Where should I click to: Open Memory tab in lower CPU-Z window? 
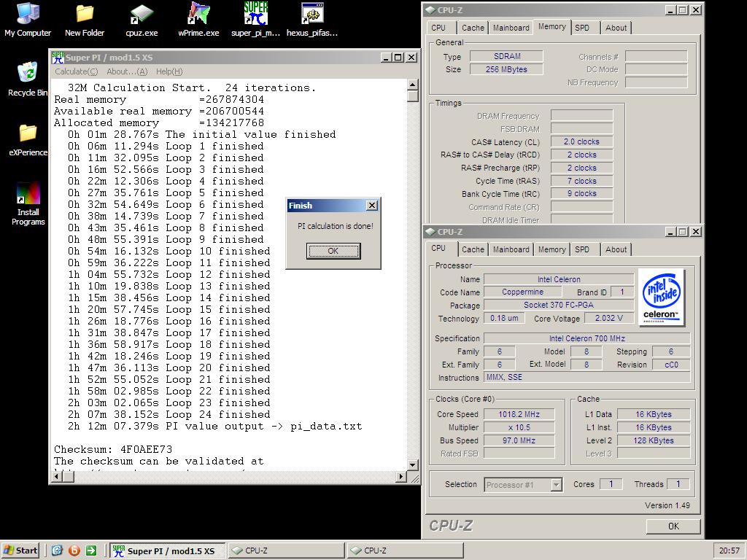(x=551, y=249)
